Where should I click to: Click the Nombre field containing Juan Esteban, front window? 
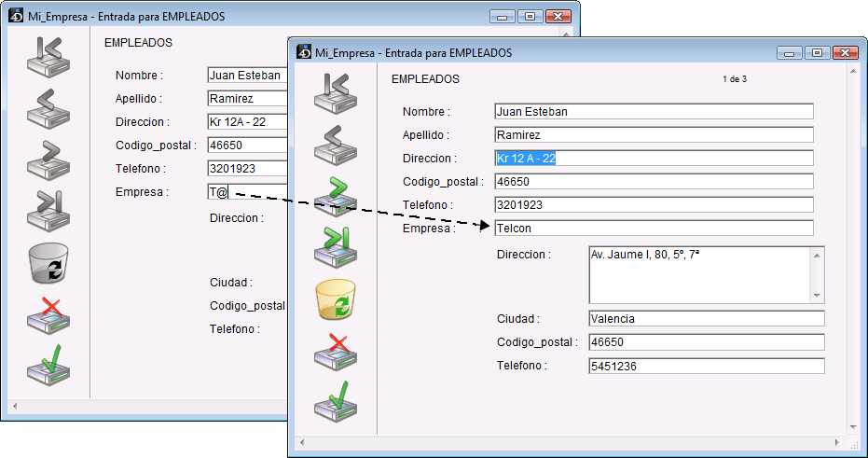[653, 111]
